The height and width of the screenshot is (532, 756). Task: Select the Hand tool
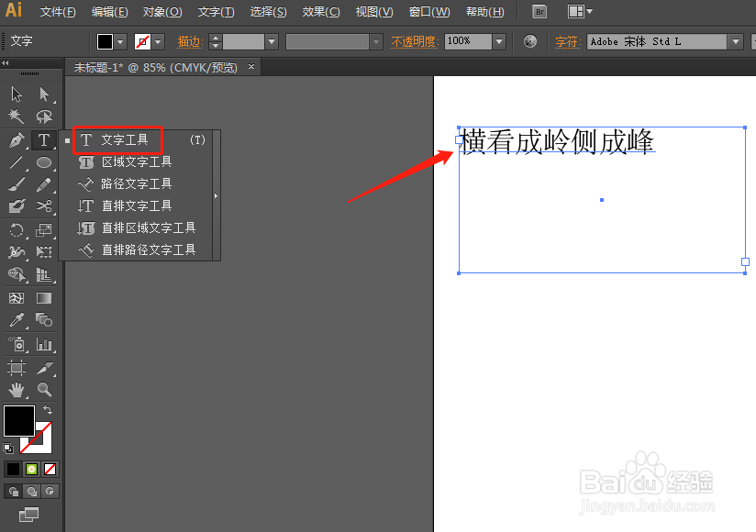[x=16, y=389]
